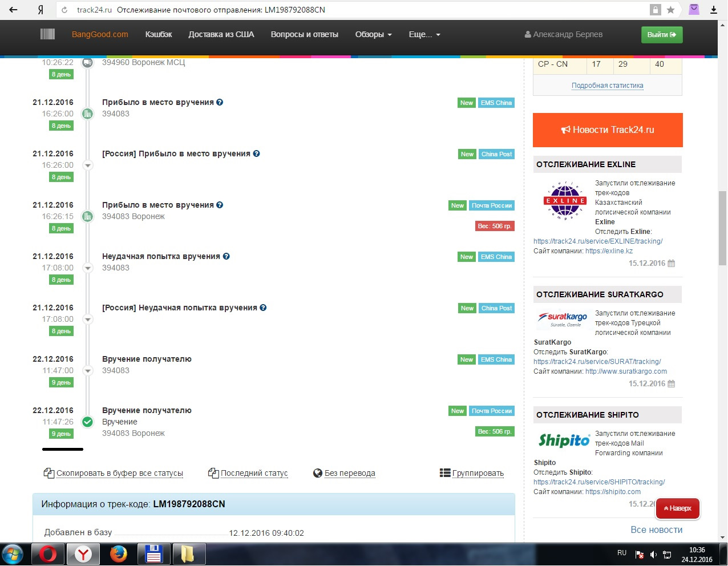Open the SURAT tracking link
728x566 pixels.
[x=597, y=361]
